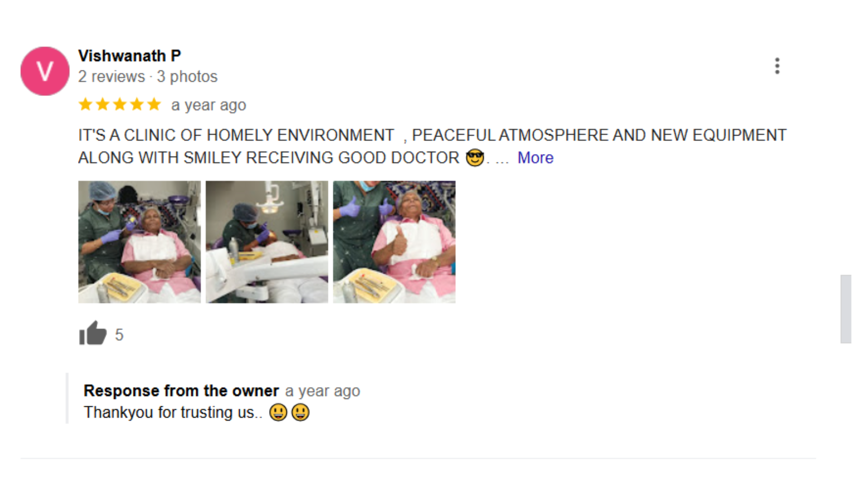The height and width of the screenshot is (488, 868).
Task: Click the review text about homely environment
Action: pyautogui.click(x=432, y=146)
